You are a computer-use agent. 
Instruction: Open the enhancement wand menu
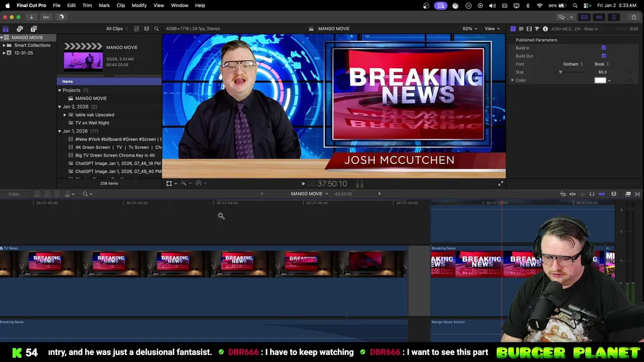click(186, 184)
